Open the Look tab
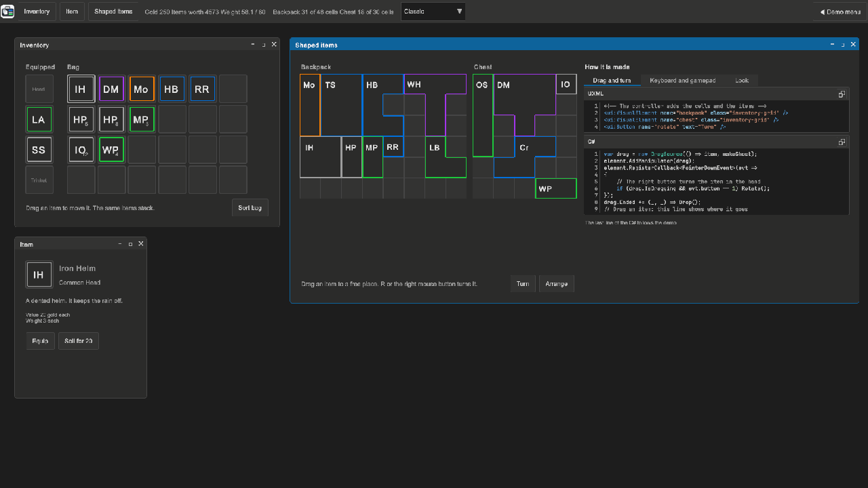The image size is (868, 488). point(742,81)
